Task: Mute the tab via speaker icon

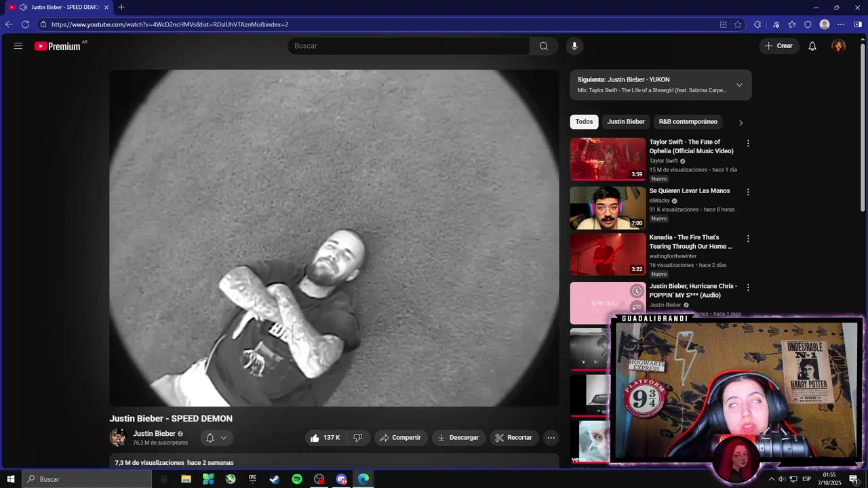Action: (23, 7)
